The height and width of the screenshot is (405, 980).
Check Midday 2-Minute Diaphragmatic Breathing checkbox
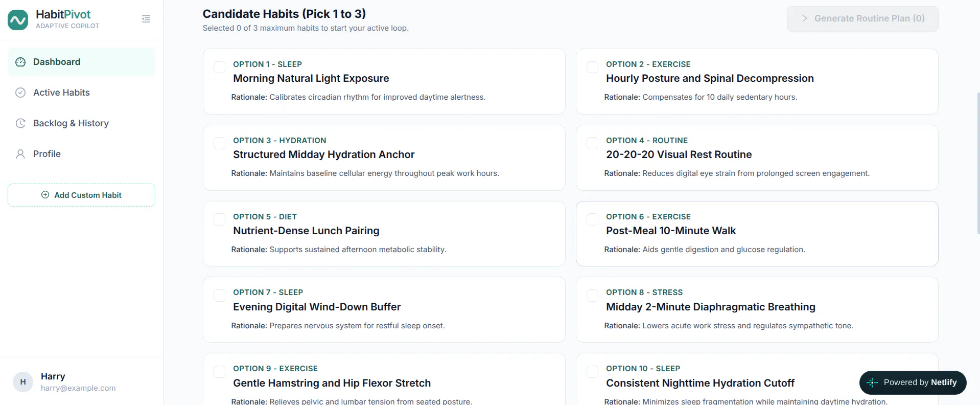pyautogui.click(x=592, y=296)
